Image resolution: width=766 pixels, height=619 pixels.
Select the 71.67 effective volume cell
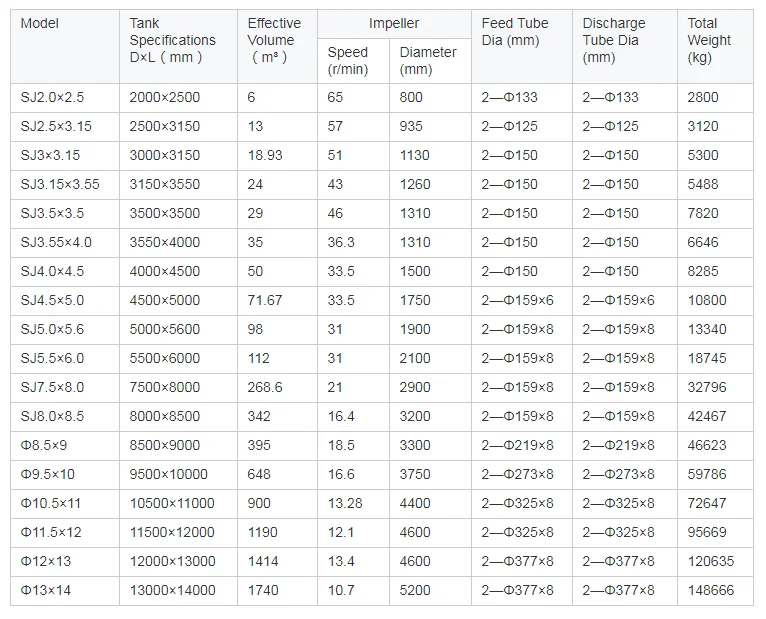pyautogui.click(x=265, y=300)
